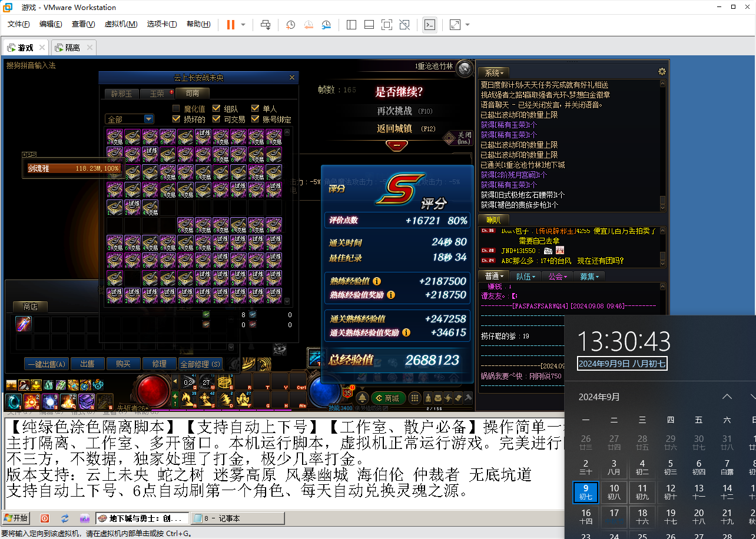Click the 再次挑战 (F10) button

coord(405,111)
